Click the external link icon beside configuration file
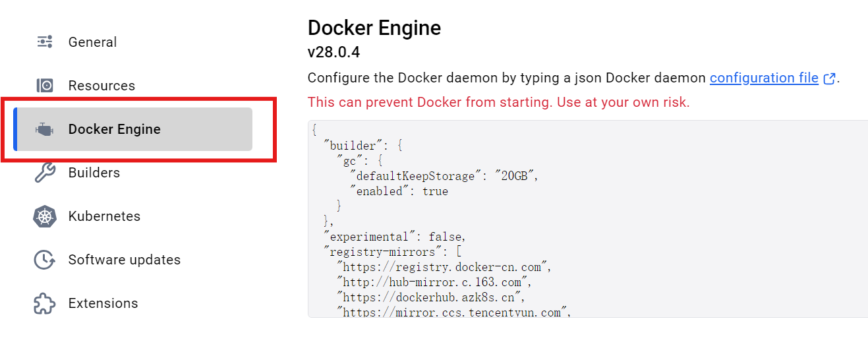868x360 pixels. (830, 78)
